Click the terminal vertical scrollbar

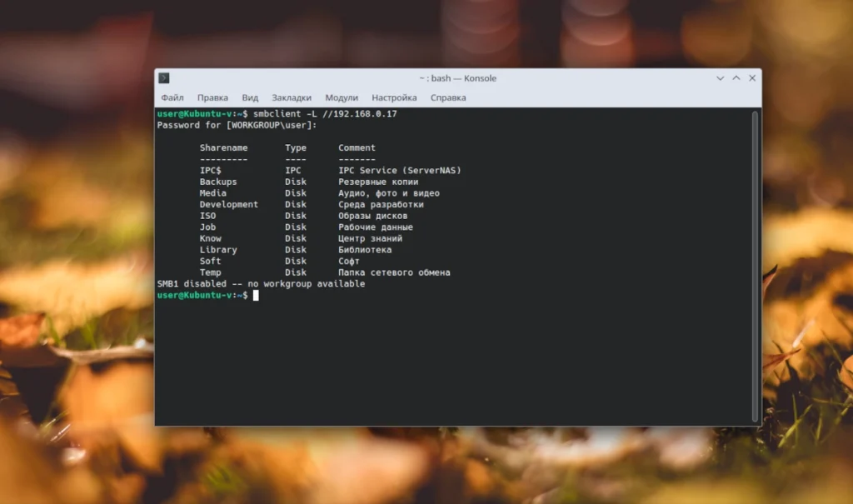coord(755,266)
